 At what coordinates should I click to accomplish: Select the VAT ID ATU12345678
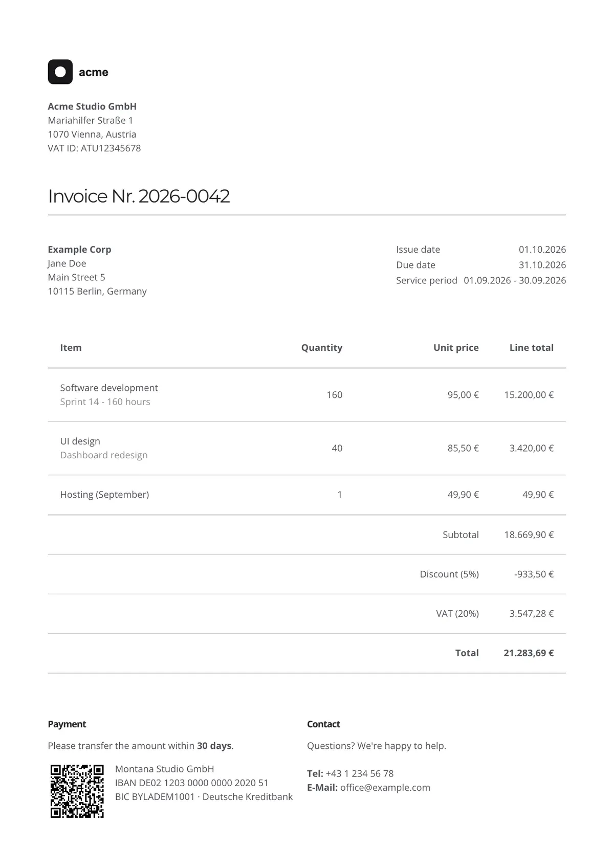pyautogui.click(x=111, y=148)
